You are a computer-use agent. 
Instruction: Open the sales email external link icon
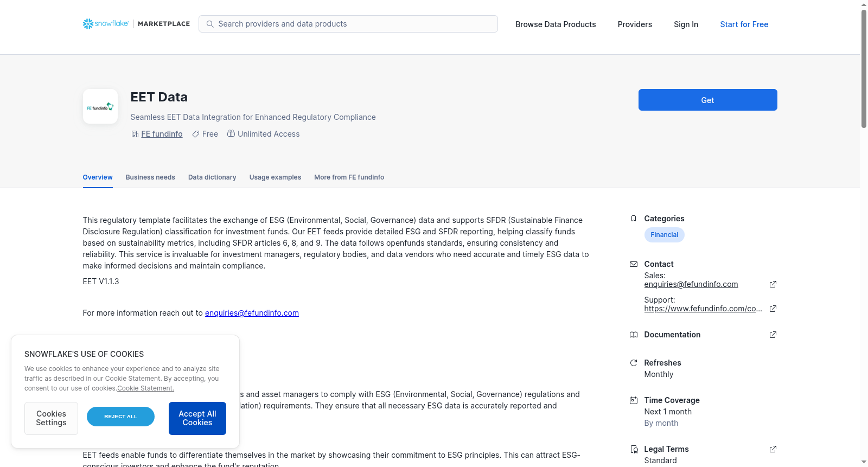tap(773, 284)
